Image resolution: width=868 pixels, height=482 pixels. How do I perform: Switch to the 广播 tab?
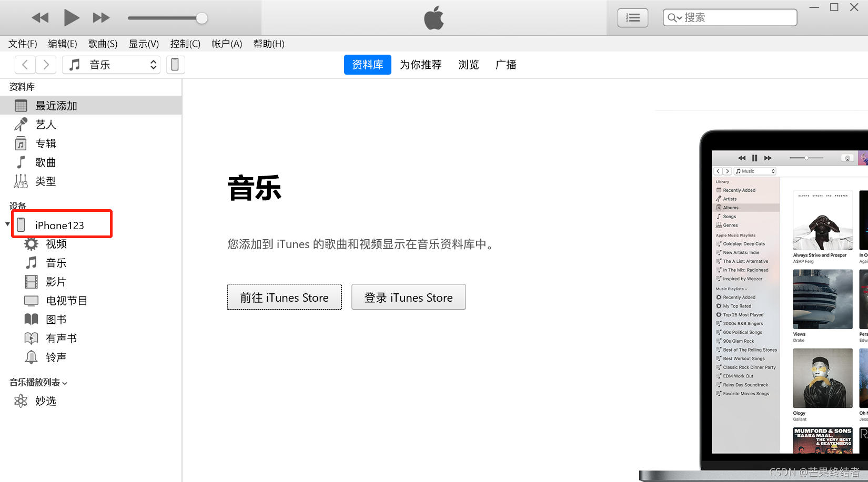tap(506, 65)
